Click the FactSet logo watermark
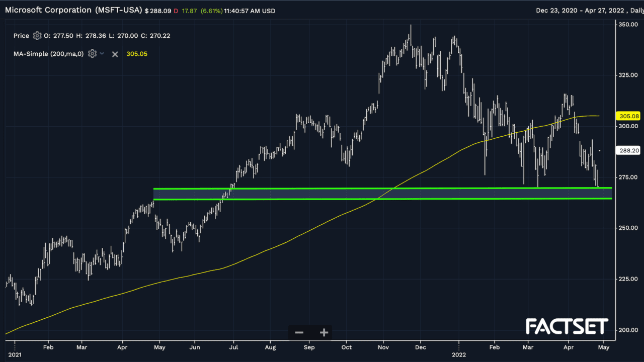 click(567, 327)
